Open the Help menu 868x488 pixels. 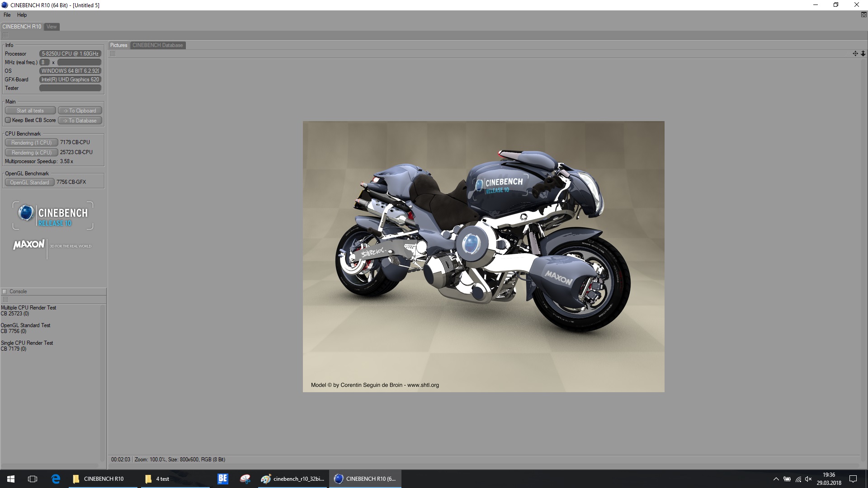(22, 15)
